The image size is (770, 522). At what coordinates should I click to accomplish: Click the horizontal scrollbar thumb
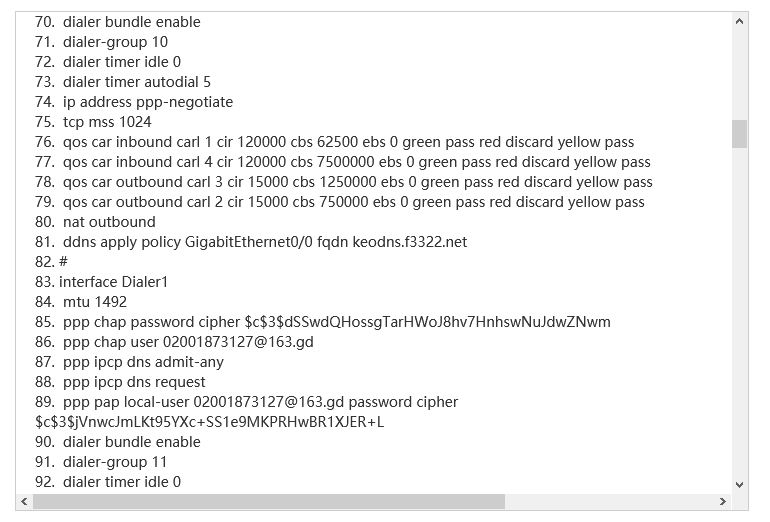pos(268,501)
